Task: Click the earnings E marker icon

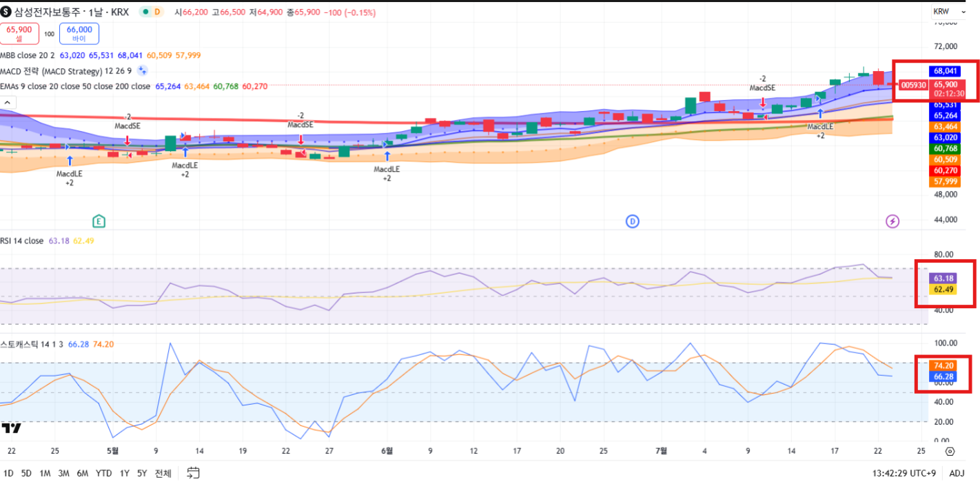Action: click(x=99, y=221)
